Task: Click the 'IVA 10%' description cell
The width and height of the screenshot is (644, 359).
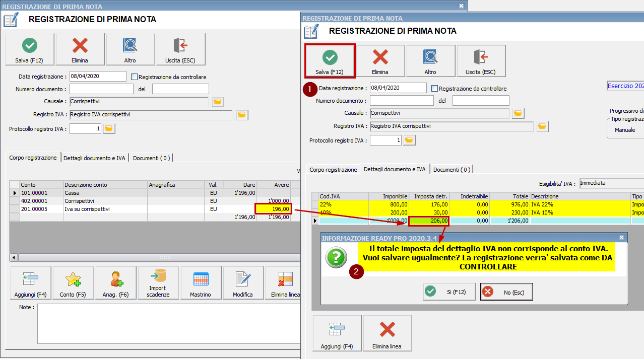Action: [x=580, y=212]
